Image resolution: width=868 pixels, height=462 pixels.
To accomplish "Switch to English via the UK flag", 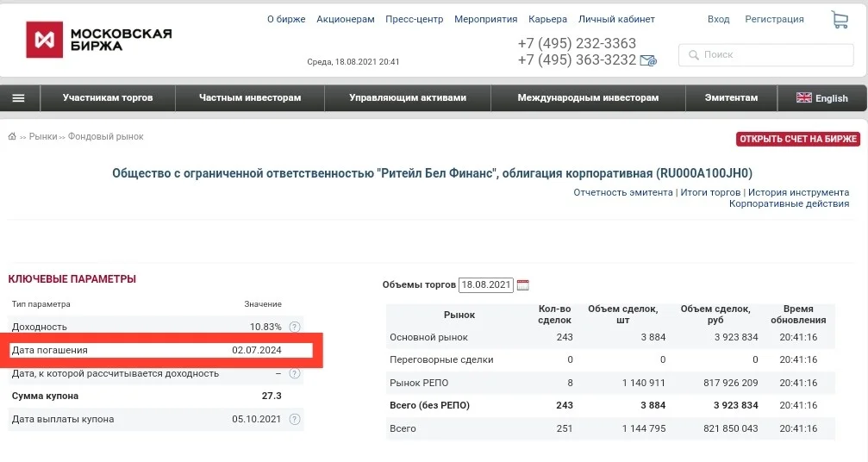I will tap(804, 97).
